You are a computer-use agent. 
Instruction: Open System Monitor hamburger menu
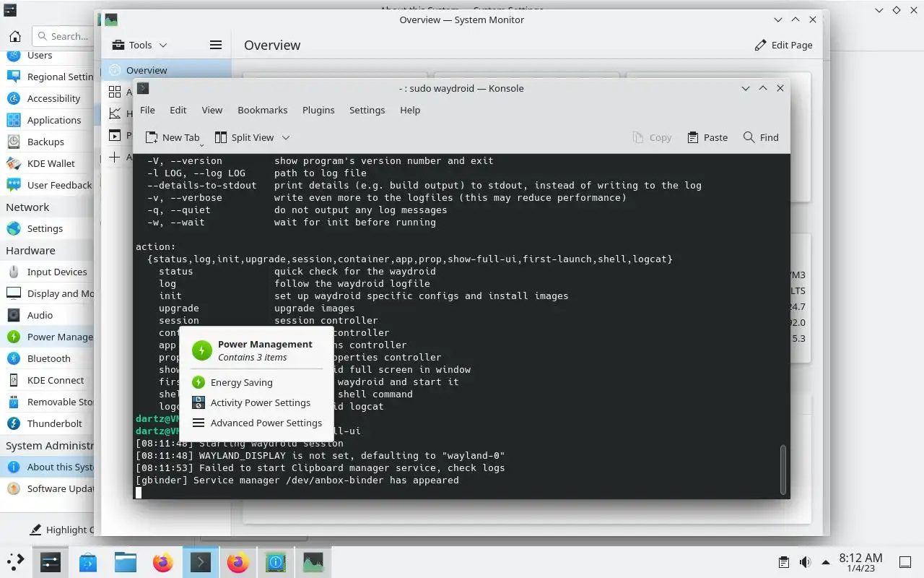(x=215, y=45)
